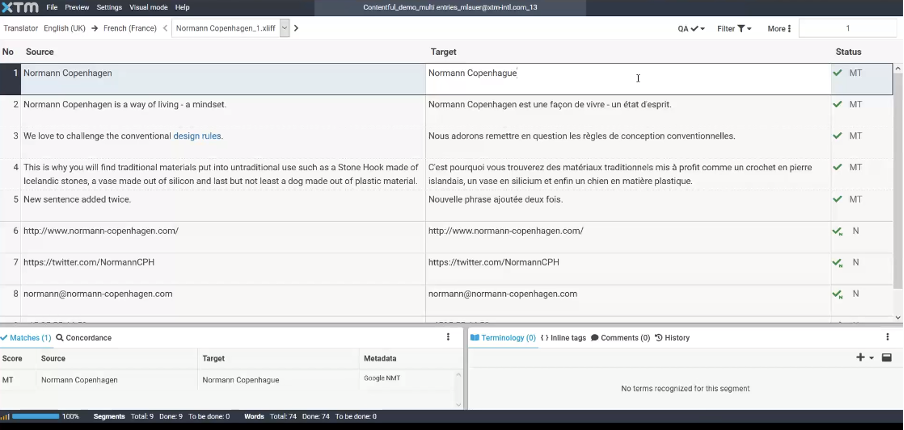Toggle status checkmark for segment 3
This screenshot has width=904, height=430.
(x=837, y=136)
